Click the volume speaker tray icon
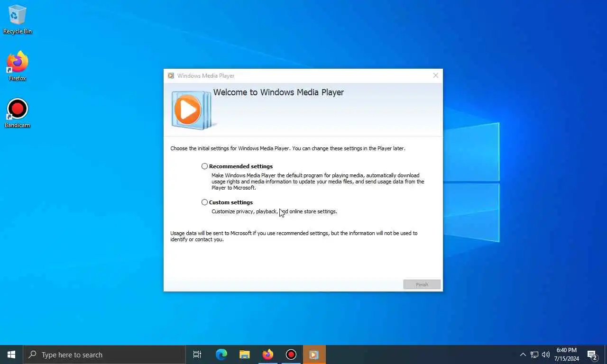The image size is (607, 364). pyautogui.click(x=546, y=355)
